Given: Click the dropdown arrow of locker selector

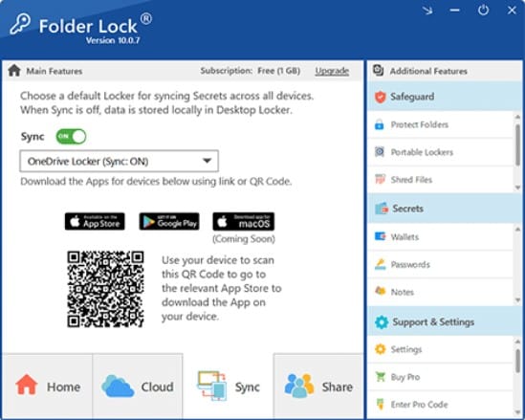Looking at the screenshot, I should coord(207,161).
